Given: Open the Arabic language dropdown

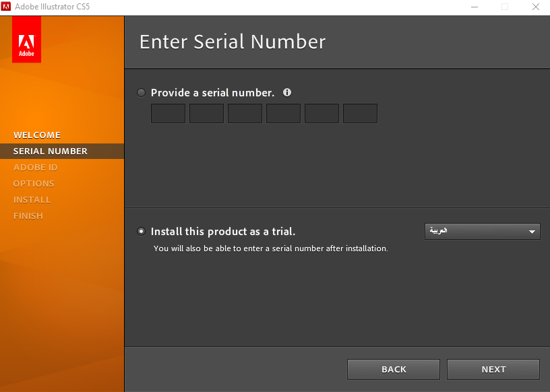Looking at the screenshot, I should tap(483, 232).
